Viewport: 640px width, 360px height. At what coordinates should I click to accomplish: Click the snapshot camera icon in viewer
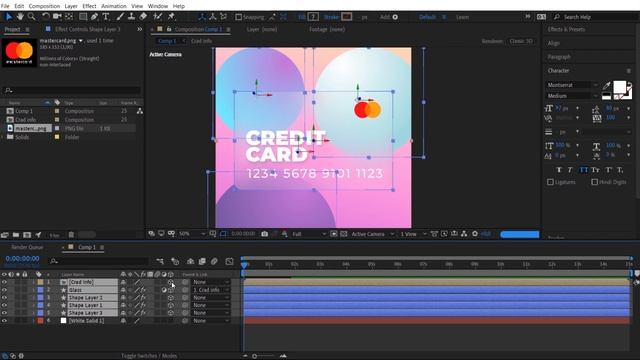coord(264,234)
